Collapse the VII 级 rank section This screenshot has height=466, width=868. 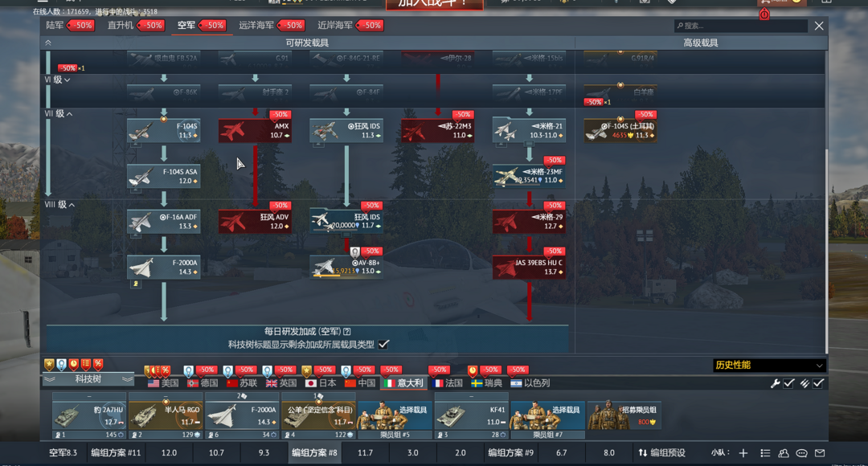pos(59,114)
